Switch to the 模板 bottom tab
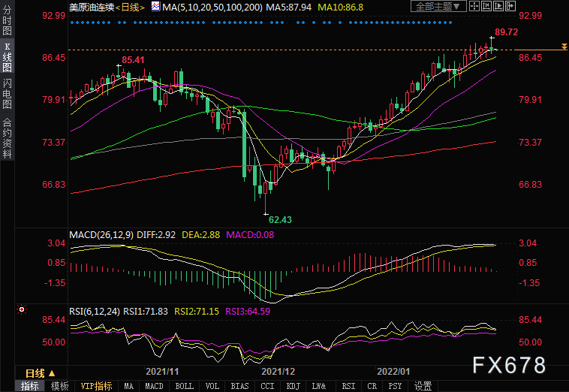569x392 pixels. click(59, 386)
